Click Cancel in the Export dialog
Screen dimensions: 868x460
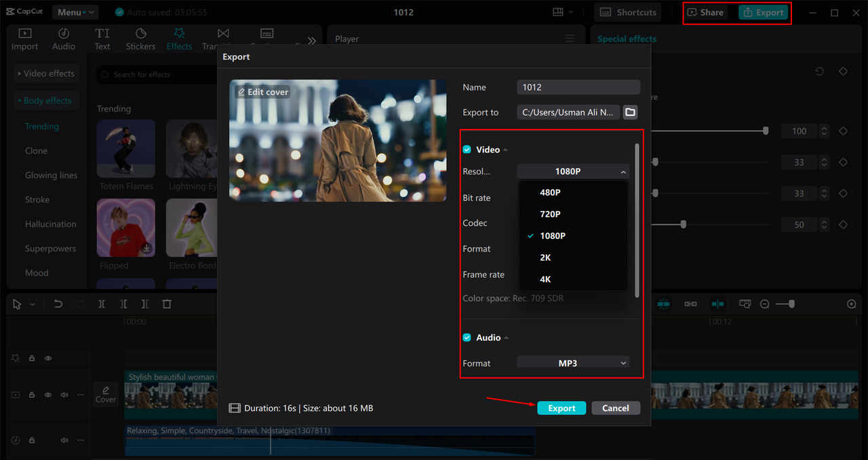coord(615,408)
